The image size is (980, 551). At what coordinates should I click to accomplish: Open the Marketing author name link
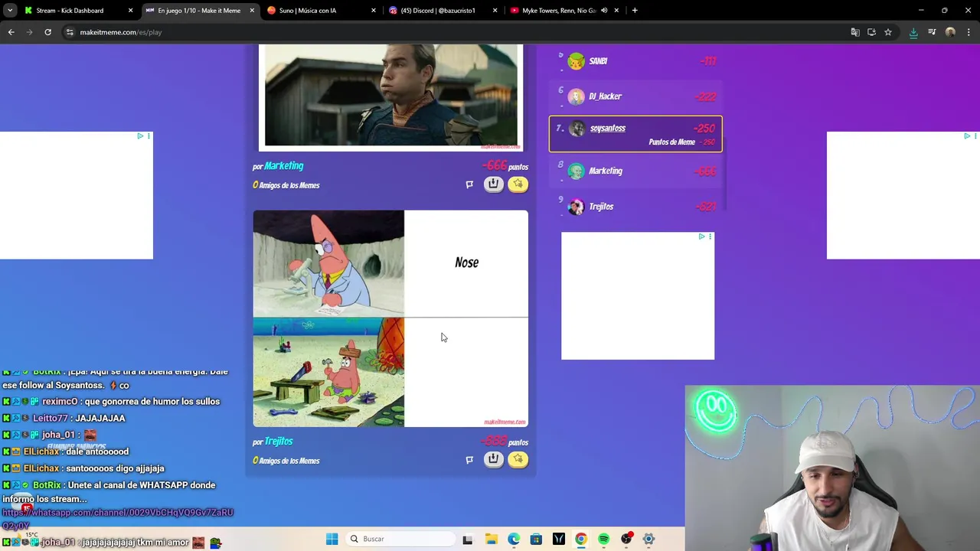pos(283,166)
